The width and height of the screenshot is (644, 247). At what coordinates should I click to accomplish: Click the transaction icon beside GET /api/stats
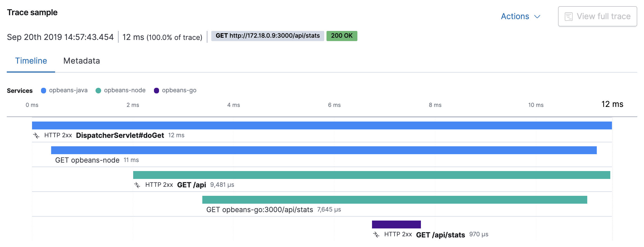pyautogui.click(x=377, y=234)
